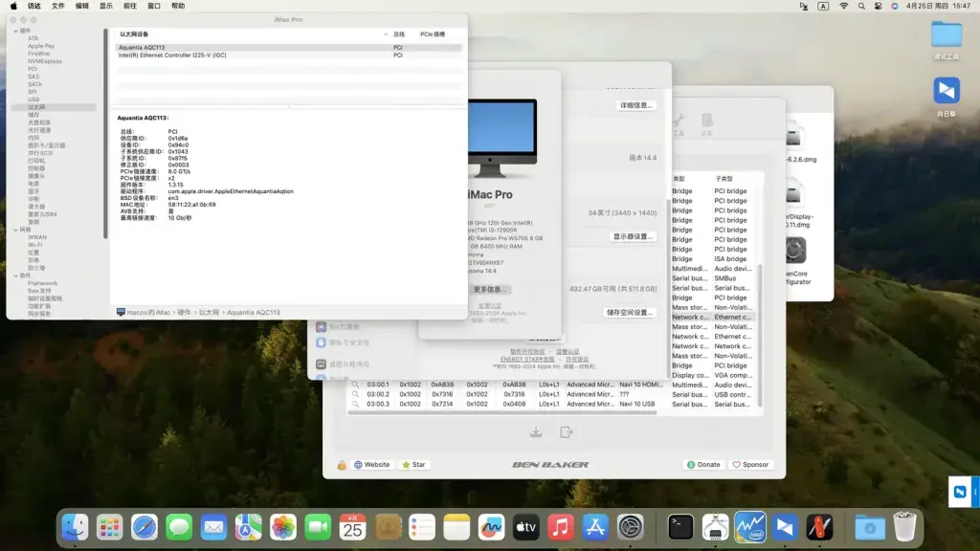
Task: Click magnifier icon in row 03:00.1
Action: coord(355,385)
